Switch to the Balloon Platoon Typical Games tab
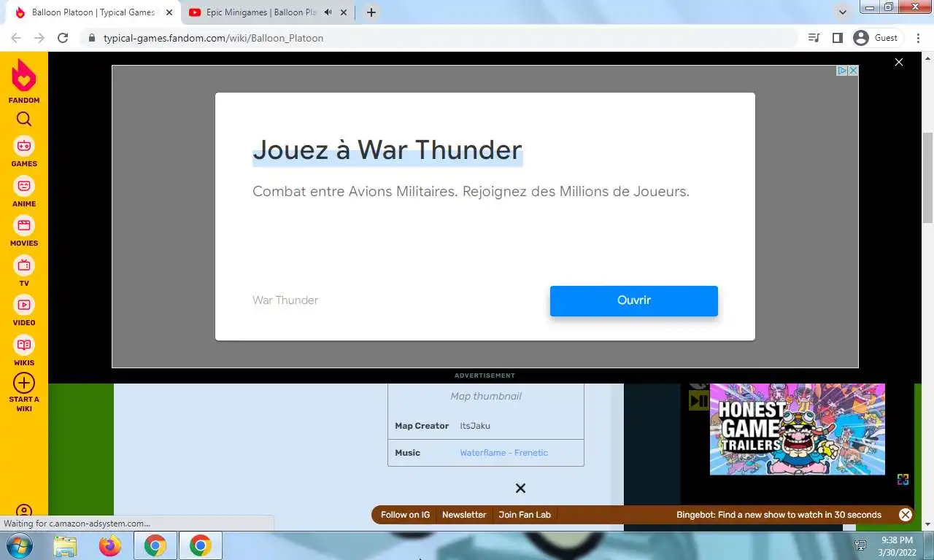 click(x=93, y=12)
